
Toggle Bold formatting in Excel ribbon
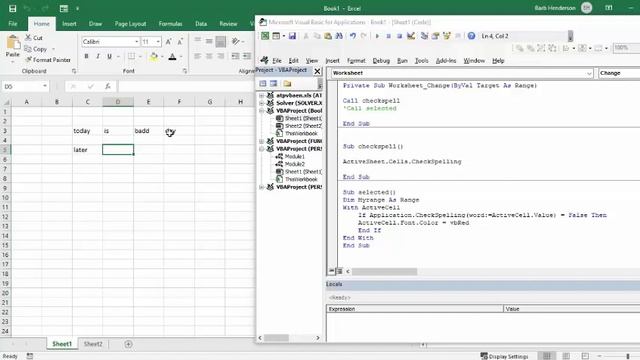pos(86,56)
